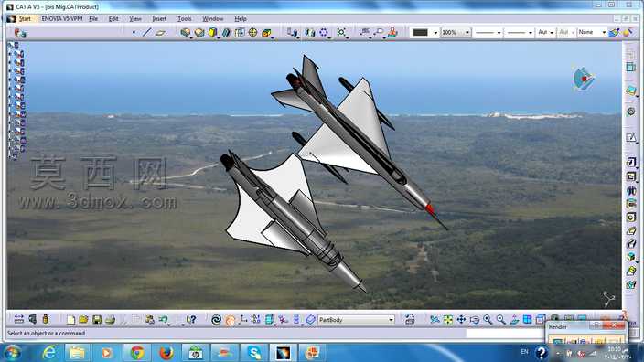
Task: Click the top icon in the right vertical toolbar
Action: [631, 53]
